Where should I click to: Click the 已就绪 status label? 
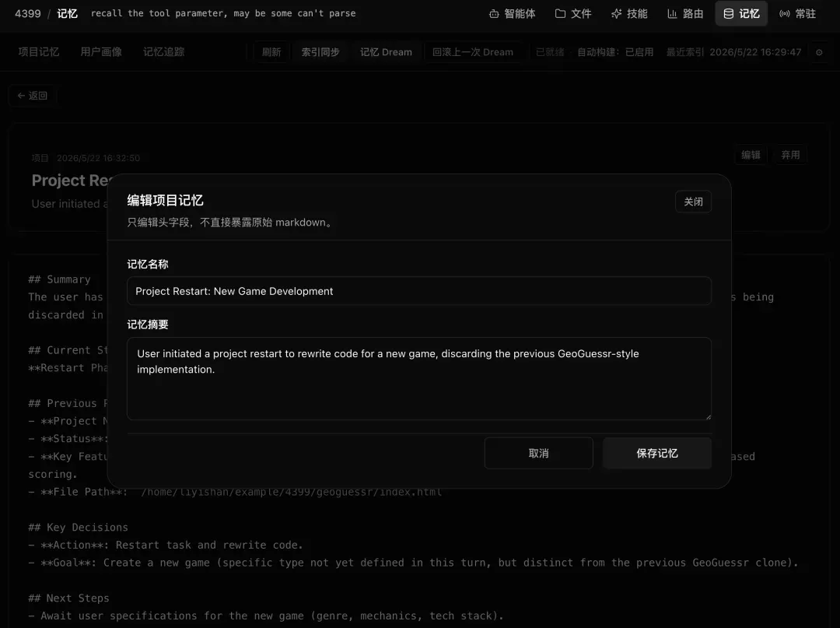point(550,52)
